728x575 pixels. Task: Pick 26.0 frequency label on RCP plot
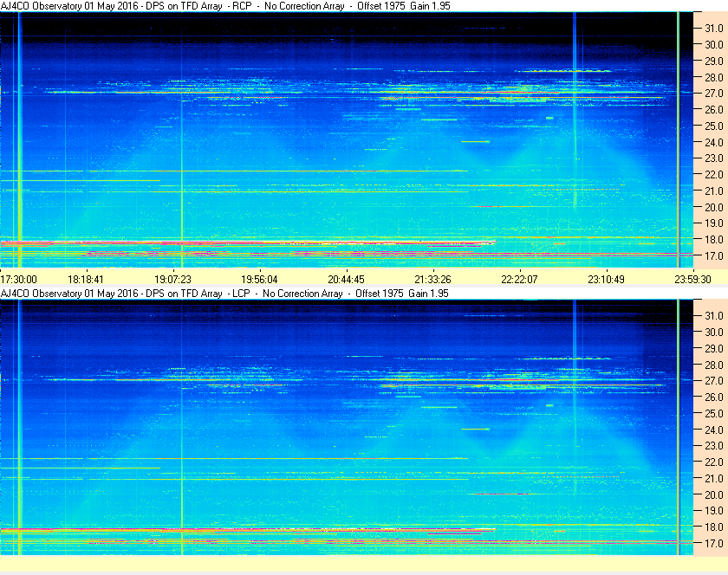pyautogui.click(x=714, y=109)
